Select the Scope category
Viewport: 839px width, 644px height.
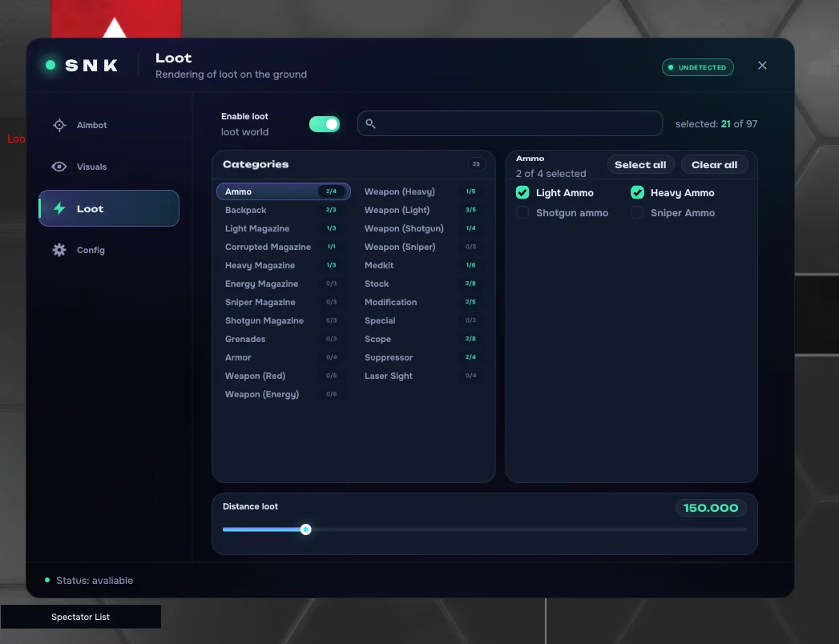423,339
